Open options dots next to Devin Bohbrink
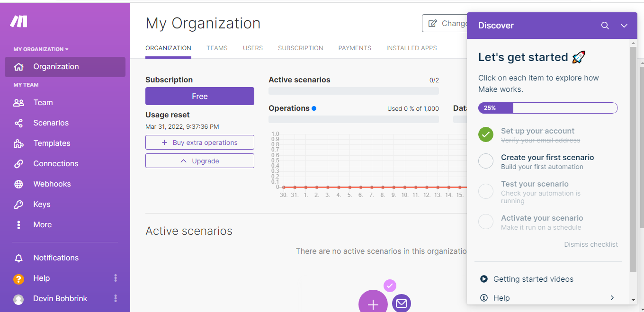Image resolution: width=644 pixels, height=312 pixels. (x=116, y=299)
